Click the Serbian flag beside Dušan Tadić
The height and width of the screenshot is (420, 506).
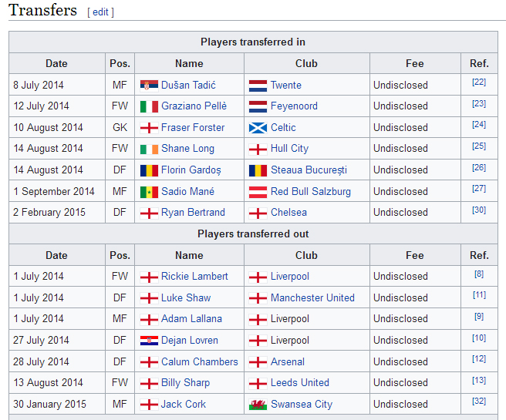pos(149,86)
